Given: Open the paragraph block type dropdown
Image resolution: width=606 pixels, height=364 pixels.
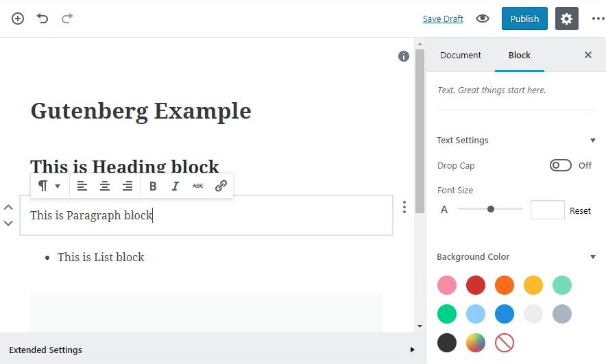Looking at the screenshot, I should coord(49,186).
